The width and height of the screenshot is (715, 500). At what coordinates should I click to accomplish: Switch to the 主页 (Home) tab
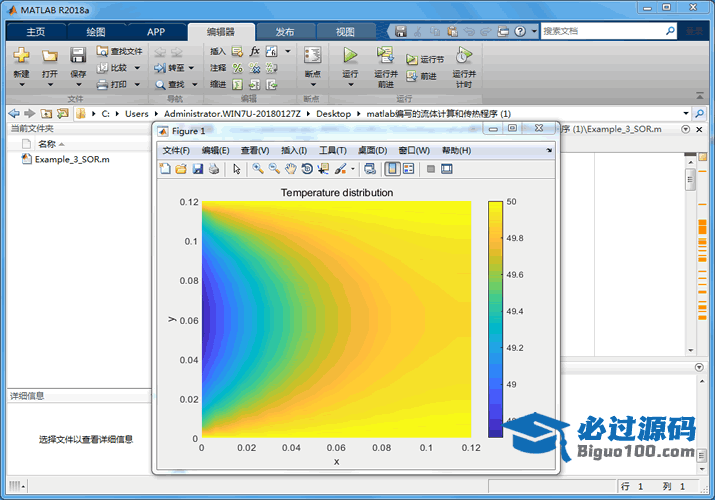(x=36, y=31)
